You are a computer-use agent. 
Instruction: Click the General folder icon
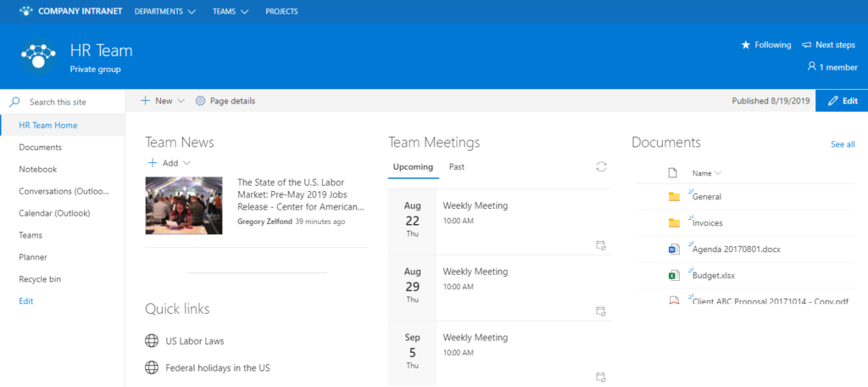(x=674, y=196)
